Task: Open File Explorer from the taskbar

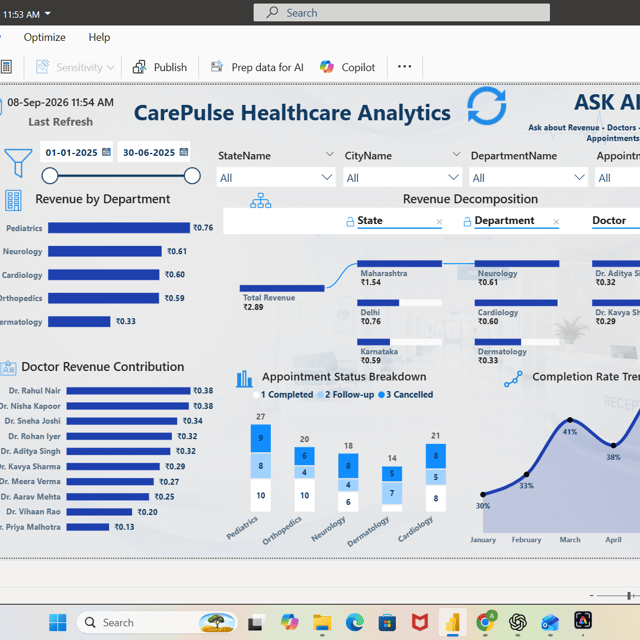Action: [x=322, y=622]
